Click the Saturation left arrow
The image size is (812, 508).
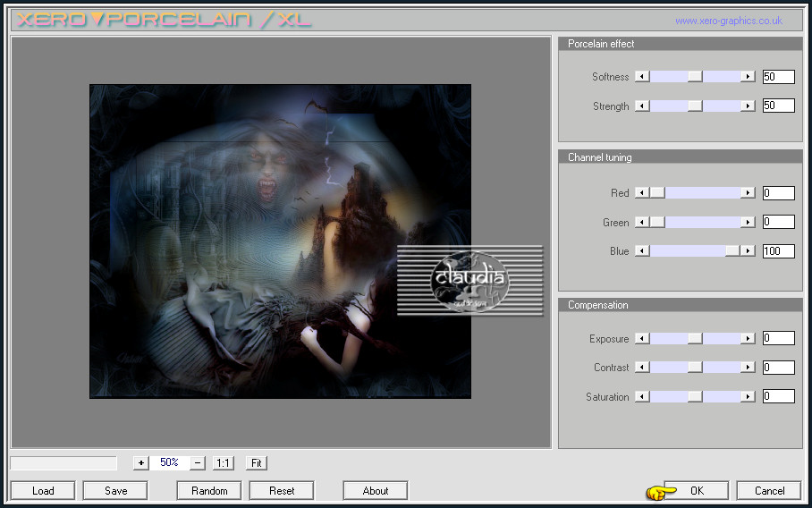click(x=642, y=397)
